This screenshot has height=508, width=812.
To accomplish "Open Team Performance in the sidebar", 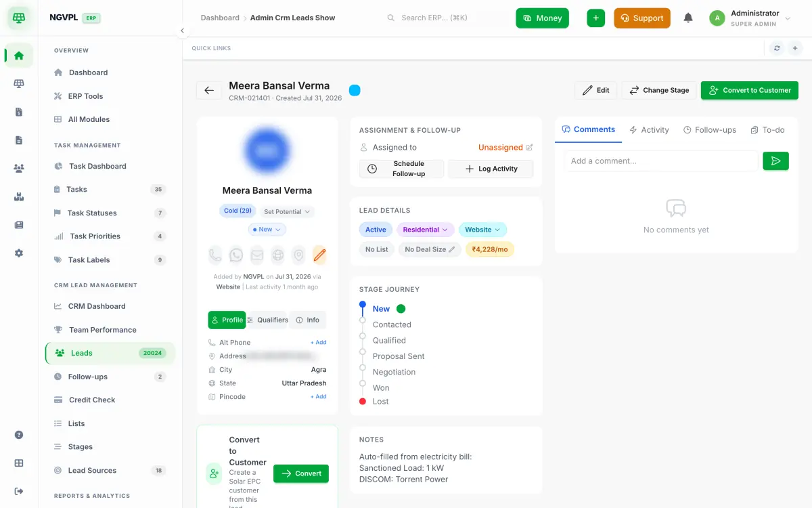I will click(110, 330).
